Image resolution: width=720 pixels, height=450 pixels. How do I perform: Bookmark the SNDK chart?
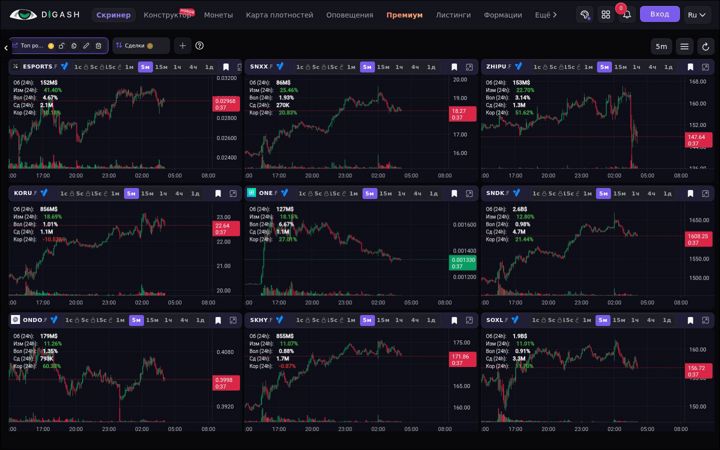tap(690, 194)
